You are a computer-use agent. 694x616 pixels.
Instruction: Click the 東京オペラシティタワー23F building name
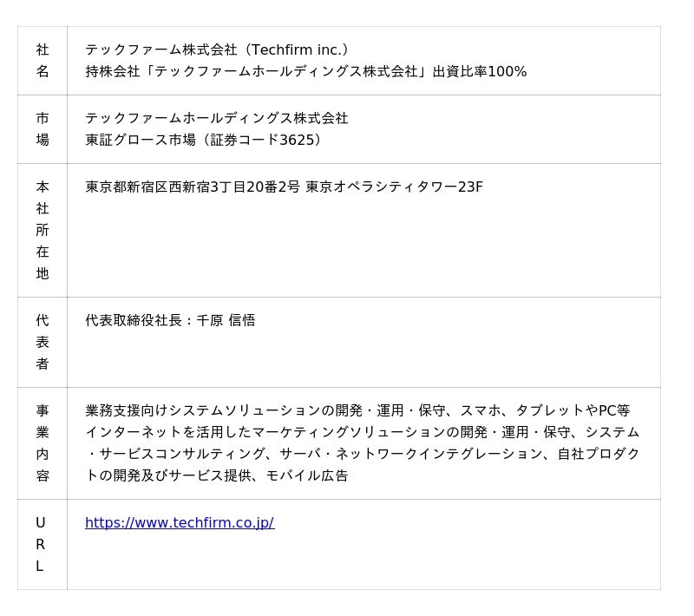point(394,187)
